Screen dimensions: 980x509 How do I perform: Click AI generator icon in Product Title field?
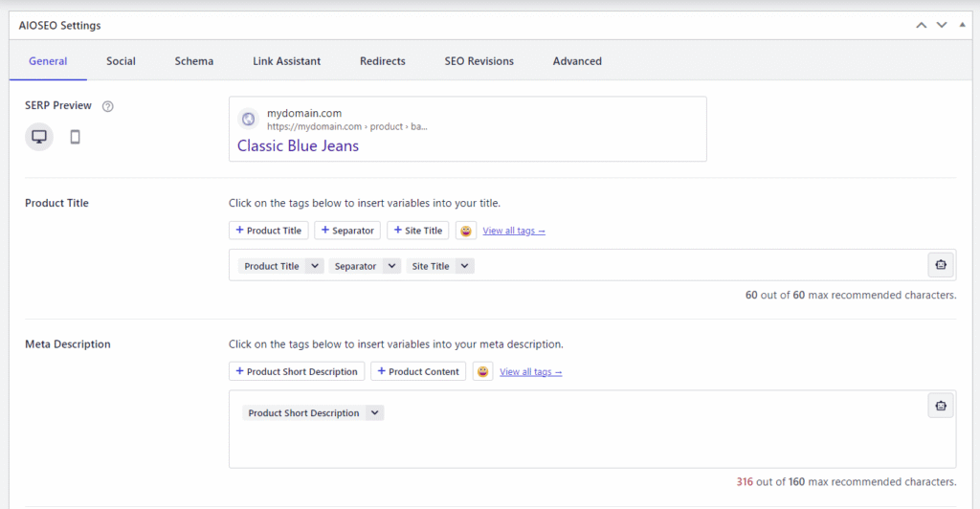[x=941, y=265]
